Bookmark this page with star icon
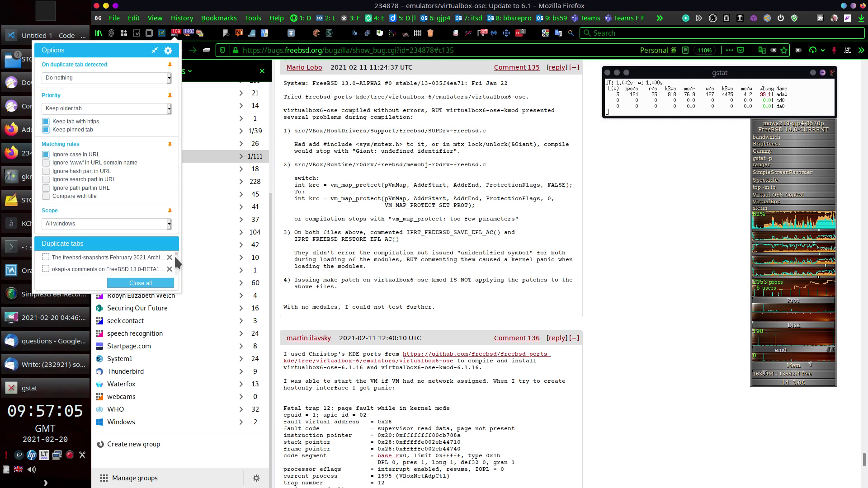Screen dimensions: 868x488 click(x=784, y=50)
